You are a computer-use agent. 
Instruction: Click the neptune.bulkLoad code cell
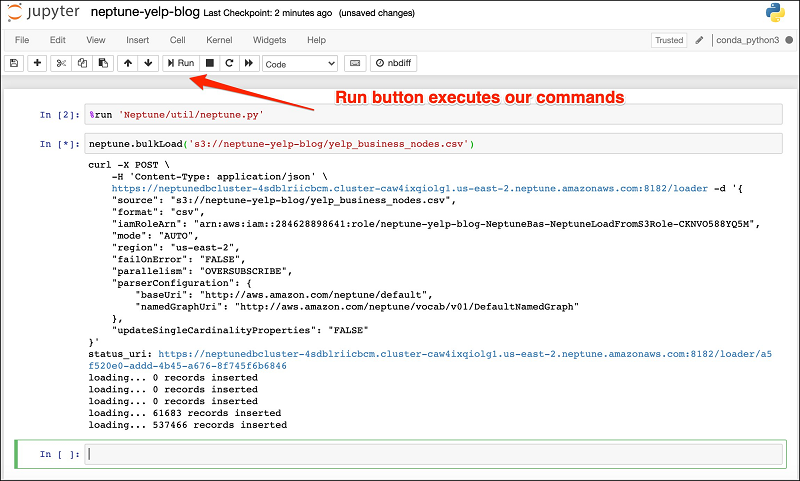coord(433,144)
